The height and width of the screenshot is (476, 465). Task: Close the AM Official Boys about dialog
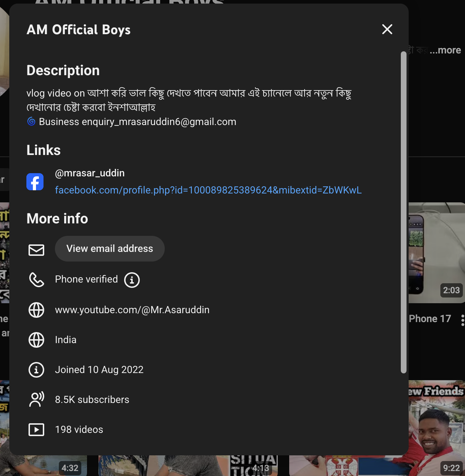click(x=387, y=29)
